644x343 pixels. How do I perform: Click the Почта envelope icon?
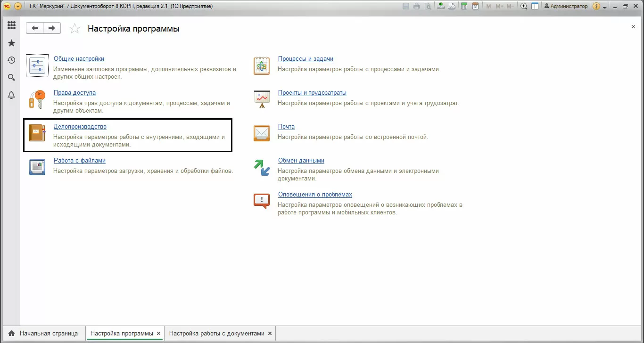pyautogui.click(x=262, y=133)
